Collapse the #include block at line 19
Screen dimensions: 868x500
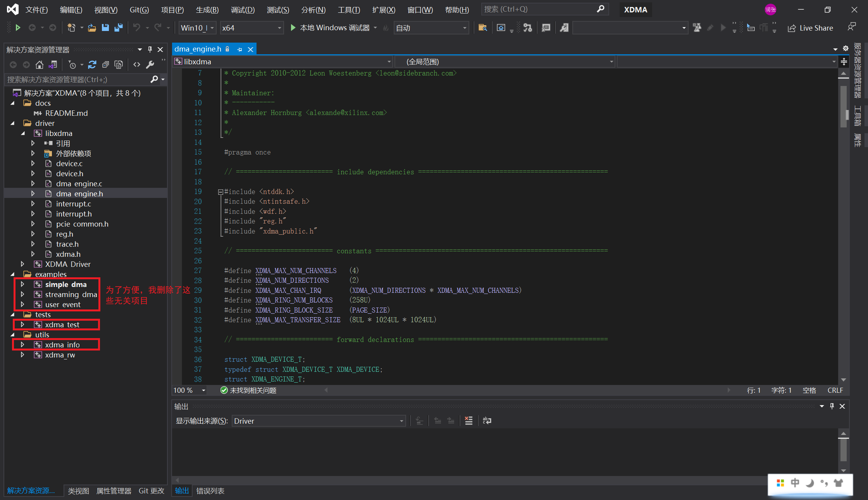point(220,192)
